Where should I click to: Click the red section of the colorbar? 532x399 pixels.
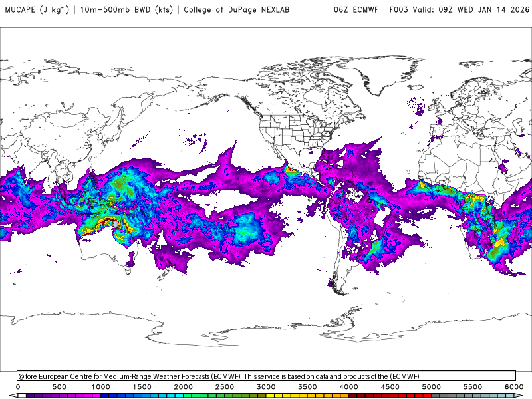coord(390,396)
